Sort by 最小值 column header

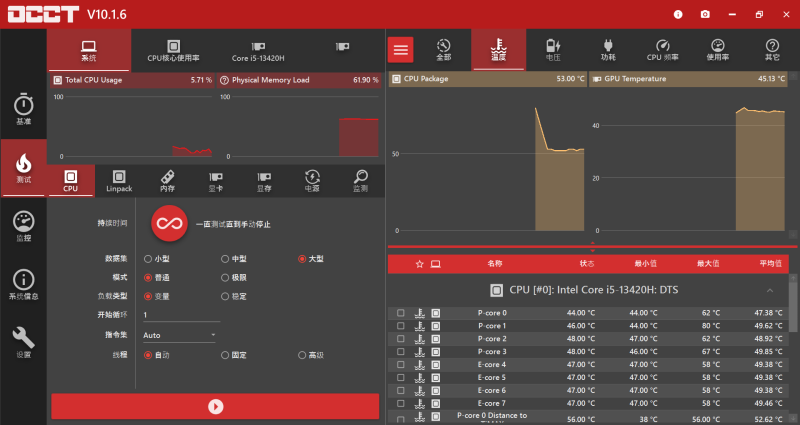(x=645, y=263)
